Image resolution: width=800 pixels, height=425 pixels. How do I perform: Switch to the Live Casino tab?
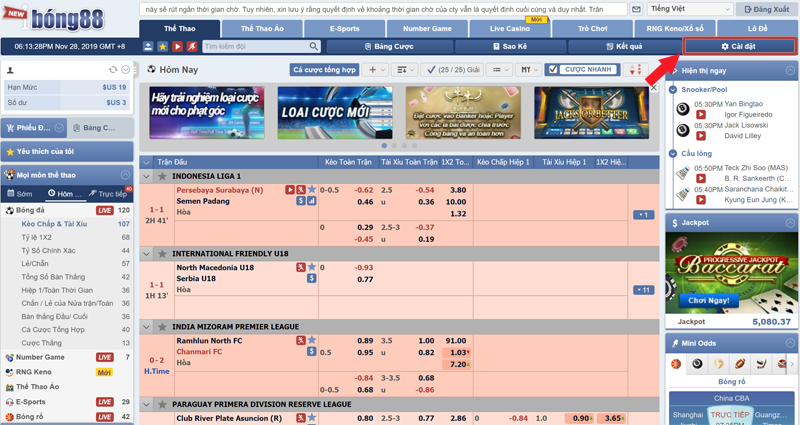510,29
